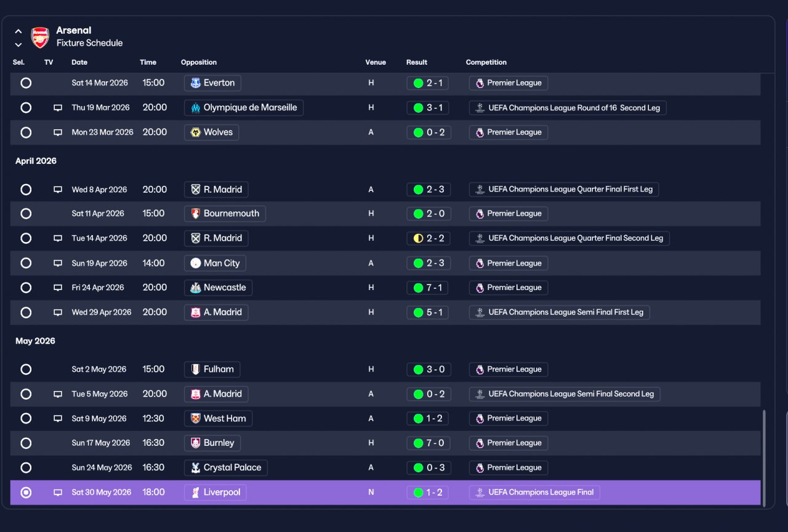Sort by the Date column header

pyautogui.click(x=79, y=62)
